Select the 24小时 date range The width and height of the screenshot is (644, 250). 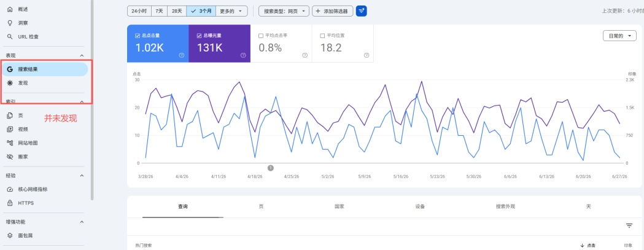139,11
